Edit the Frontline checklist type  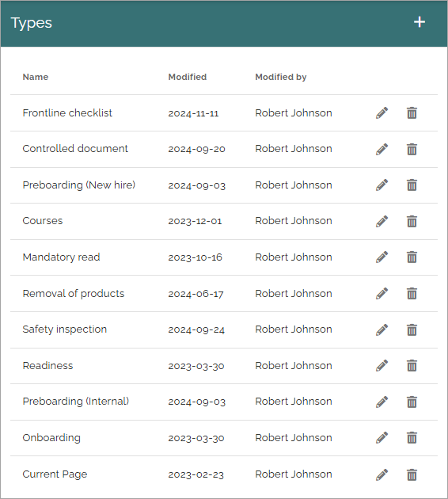[x=382, y=113]
